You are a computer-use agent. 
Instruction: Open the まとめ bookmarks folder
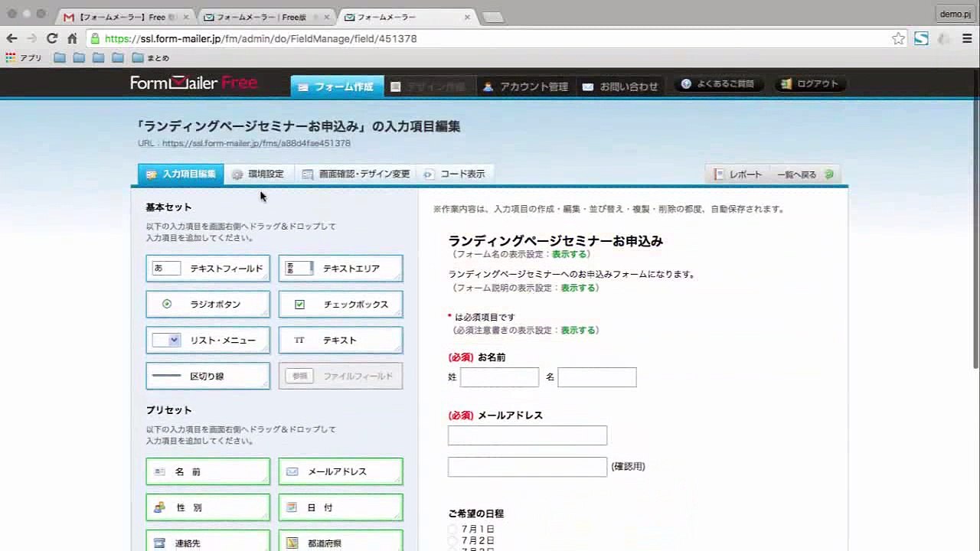tap(151, 58)
